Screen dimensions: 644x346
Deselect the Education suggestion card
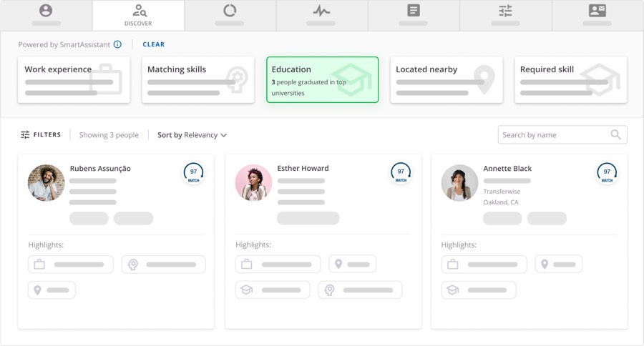click(x=323, y=79)
